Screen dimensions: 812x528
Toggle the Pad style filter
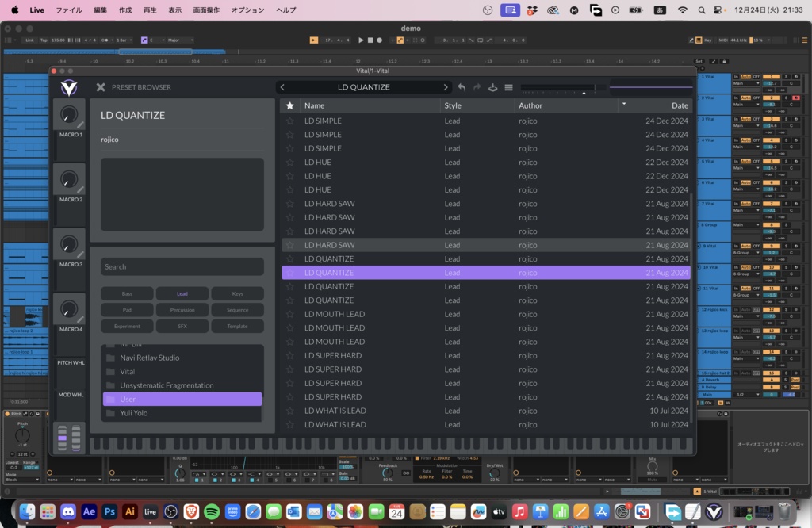[x=127, y=310]
